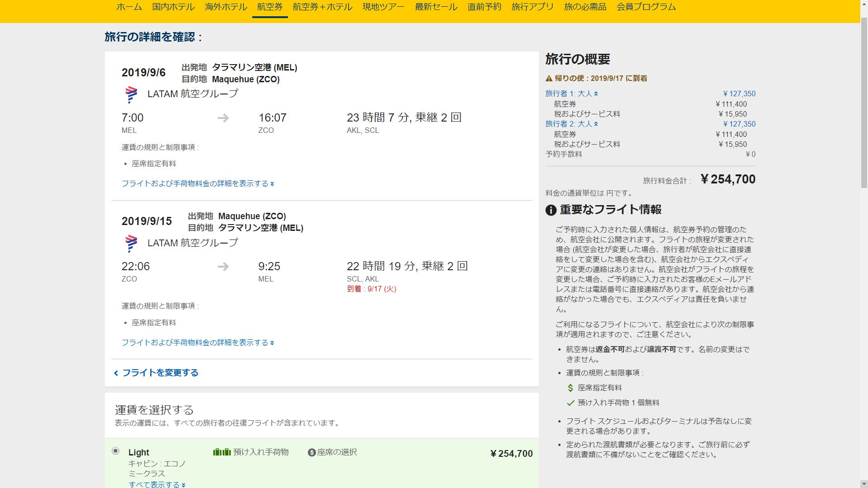868x488 pixels.
Task: Select the Light fare radio button
Action: pyautogui.click(x=116, y=451)
